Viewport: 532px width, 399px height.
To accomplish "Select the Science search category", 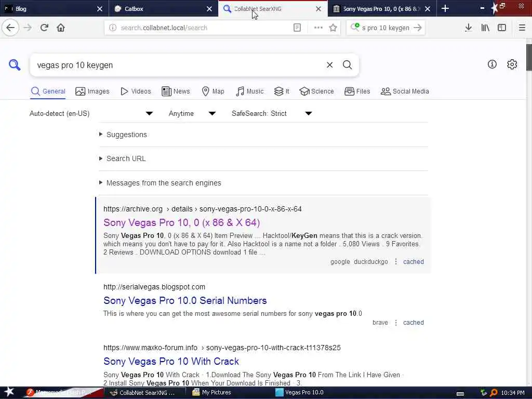I will tap(316, 91).
